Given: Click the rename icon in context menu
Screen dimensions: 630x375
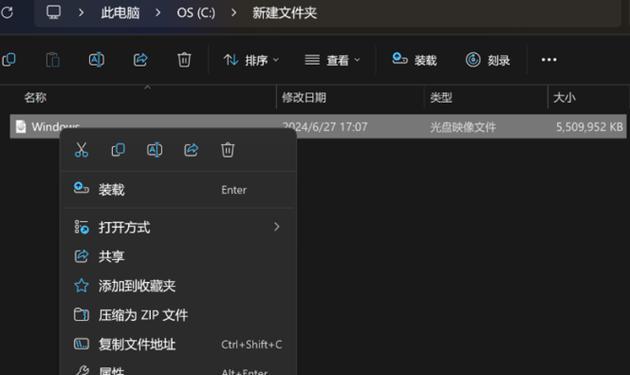Looking at the screenshot, I should tap(155, 150).
